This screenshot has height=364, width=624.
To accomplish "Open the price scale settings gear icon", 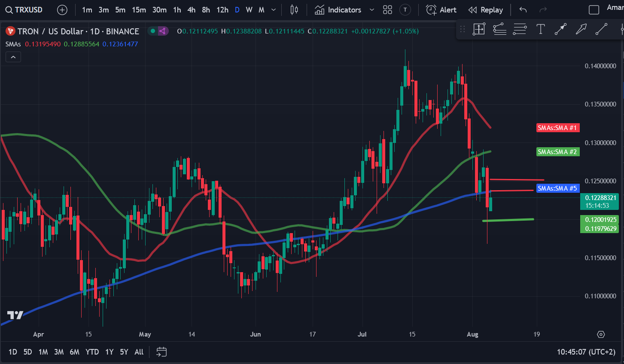I will pos(601,334).
